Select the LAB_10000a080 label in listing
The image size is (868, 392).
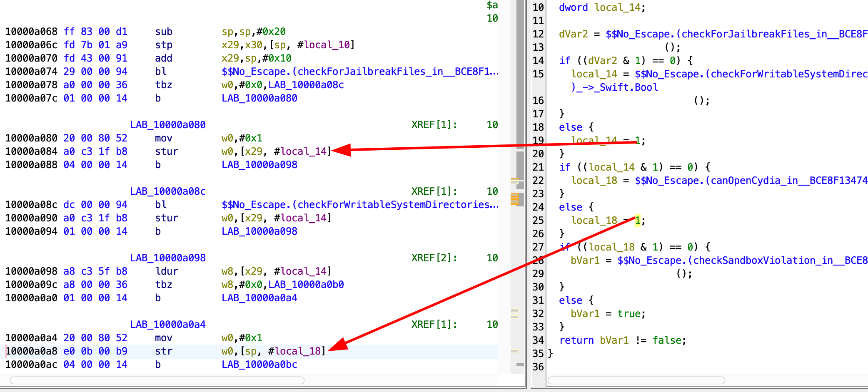168,125
